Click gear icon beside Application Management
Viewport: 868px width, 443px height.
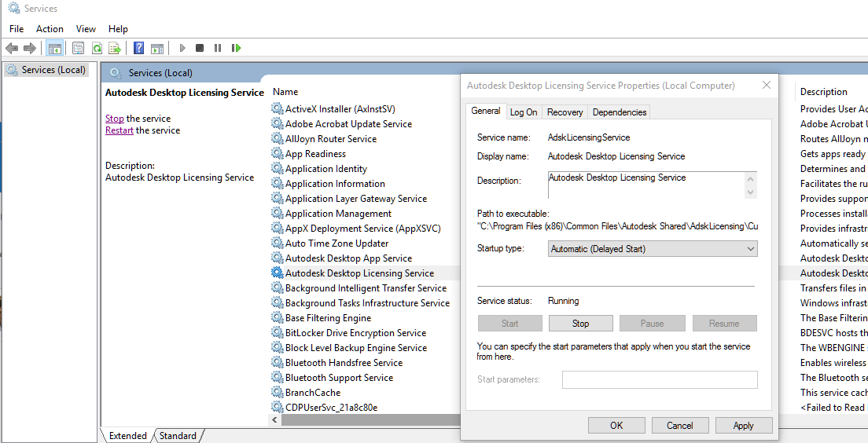(277, 214)
